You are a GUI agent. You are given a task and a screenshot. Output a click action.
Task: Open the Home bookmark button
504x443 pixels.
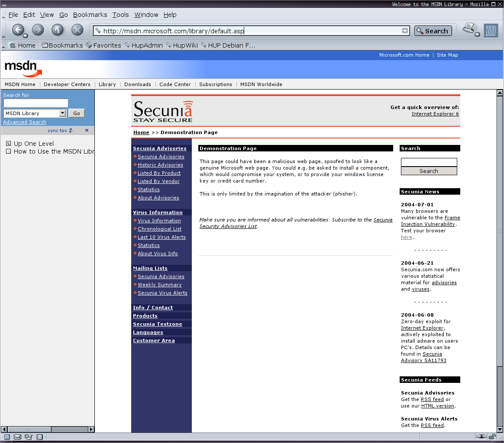click(23, 45)
